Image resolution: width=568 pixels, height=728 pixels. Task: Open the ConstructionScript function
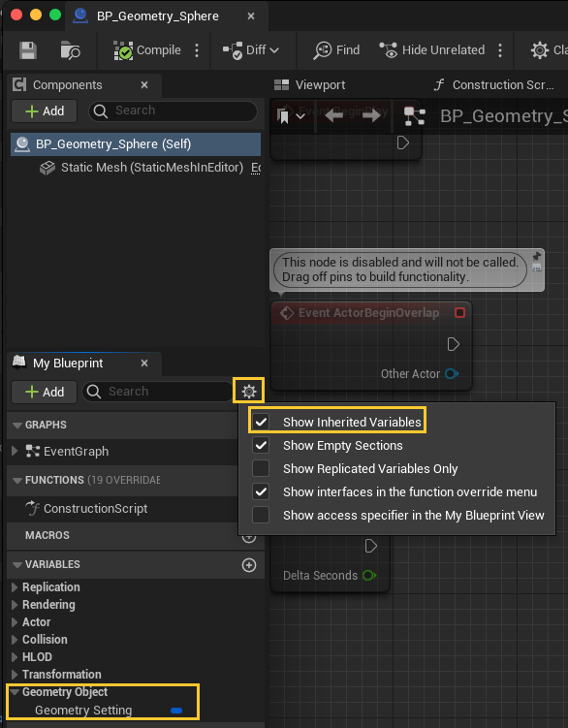(x=95, y=509)
